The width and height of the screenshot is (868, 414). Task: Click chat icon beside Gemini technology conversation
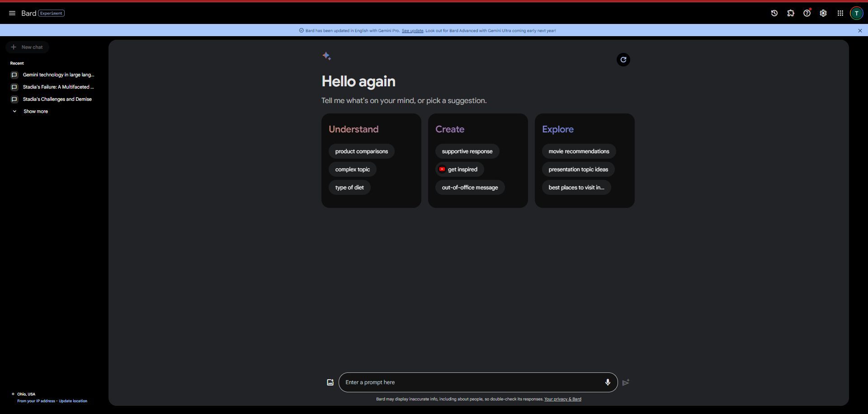pyautogui.click(x=14, y=75)
